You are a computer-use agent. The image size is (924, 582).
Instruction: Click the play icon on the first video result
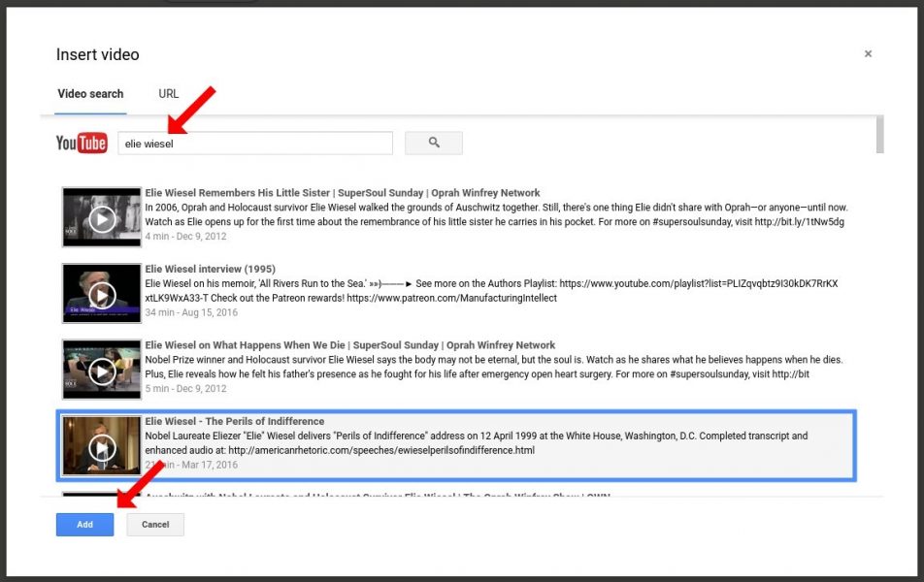101,216
